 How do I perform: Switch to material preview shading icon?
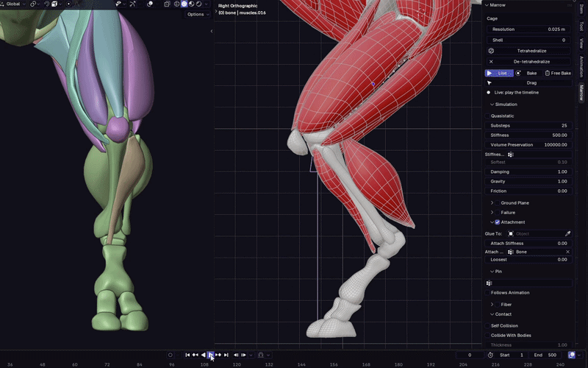(x=192, y=4)
